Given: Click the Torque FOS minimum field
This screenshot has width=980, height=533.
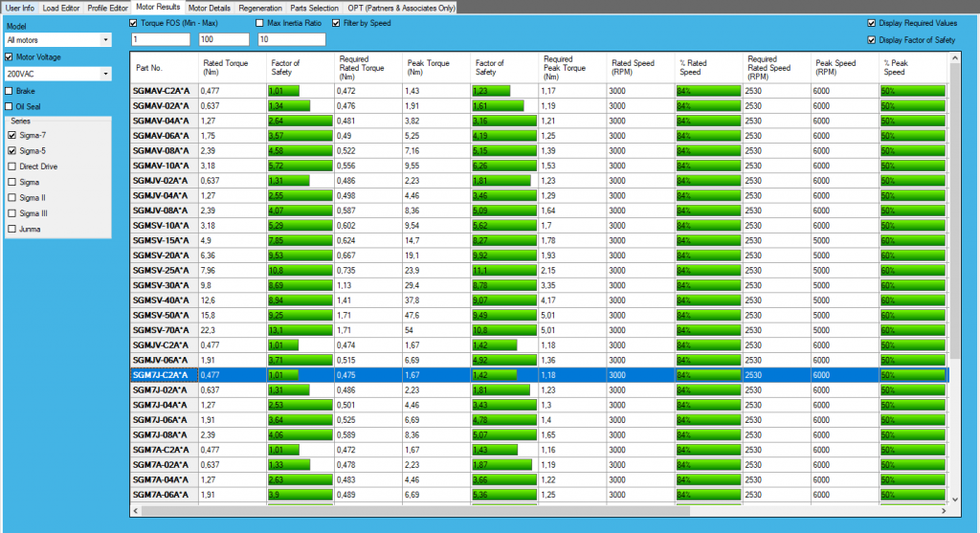Looking at the screenshot, I should click(161, 39).
